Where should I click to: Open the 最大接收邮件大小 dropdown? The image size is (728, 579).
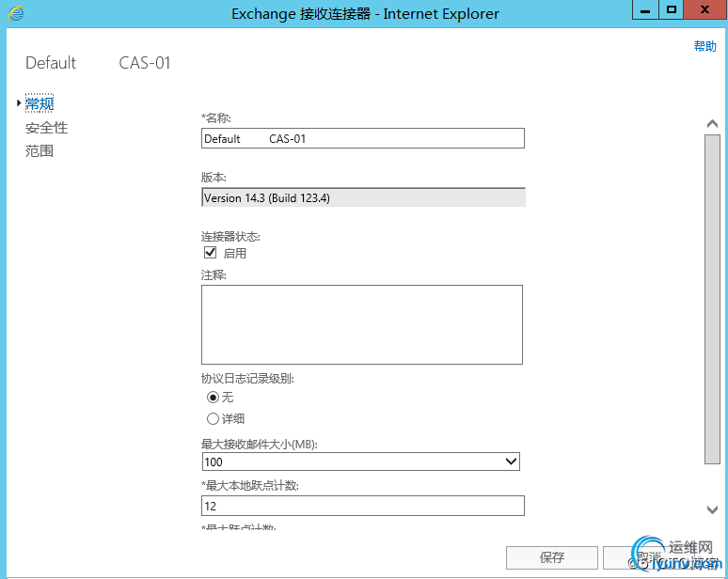click(x=361, y=462)
